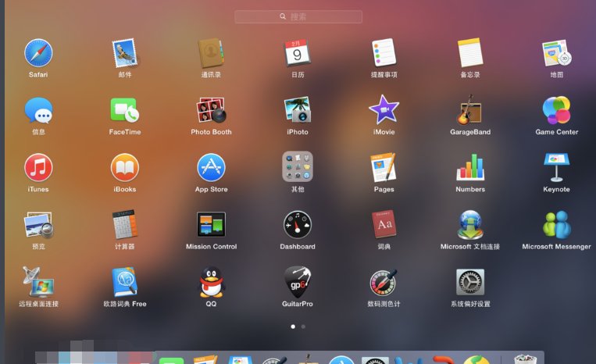This screenshot has width=596, height=364.
Task: Open the QQ penguin app
Action: pos(211,282)
